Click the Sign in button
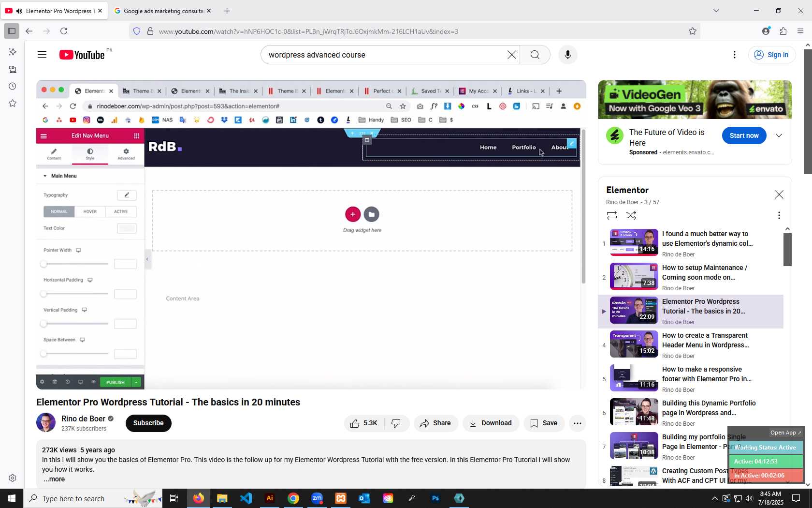The image size is (812, 508). (771, 55)
